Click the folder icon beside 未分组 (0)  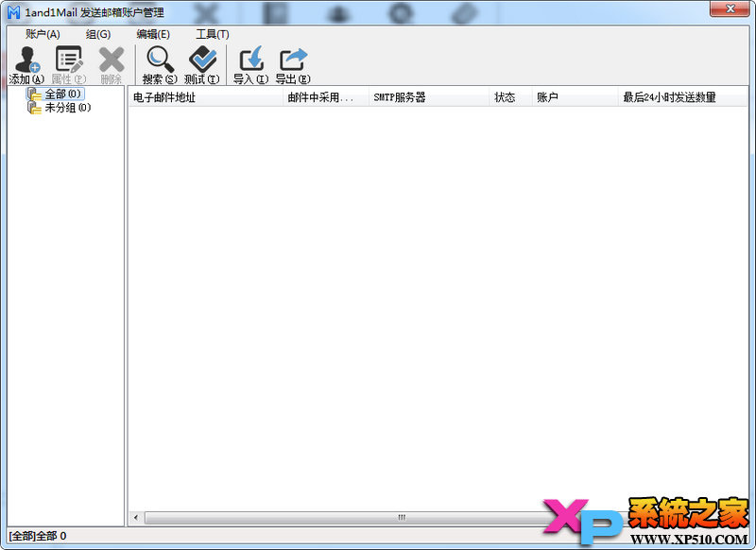pyautogui.click(x=34, y=108)
